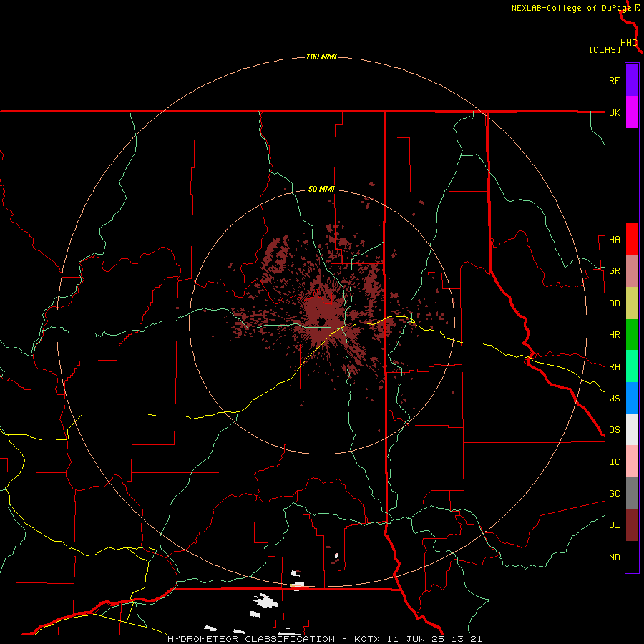Click the BI legend label
The height and width of the screenshot is (644, 644).
pyautogui.click(x=614, y=525)
